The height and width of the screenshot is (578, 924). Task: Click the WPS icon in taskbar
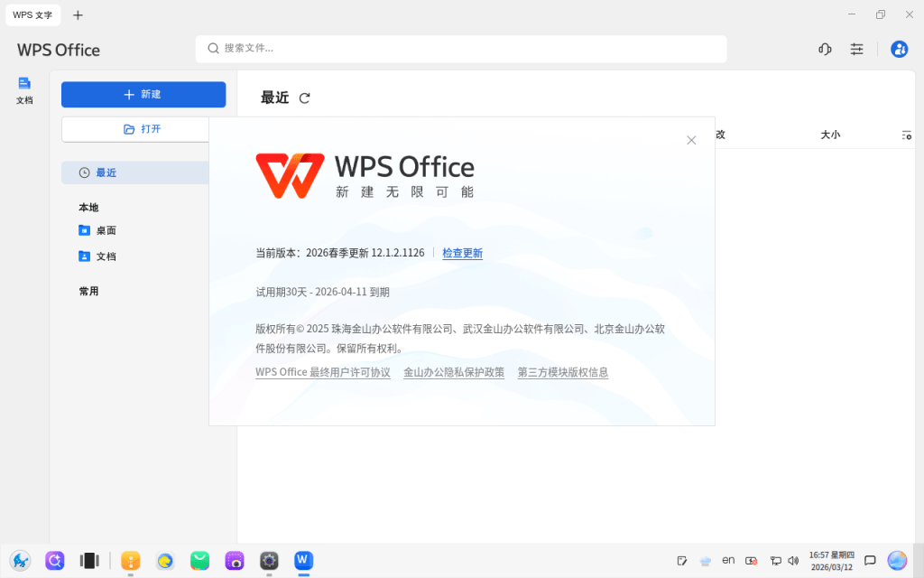coord(303,560)
